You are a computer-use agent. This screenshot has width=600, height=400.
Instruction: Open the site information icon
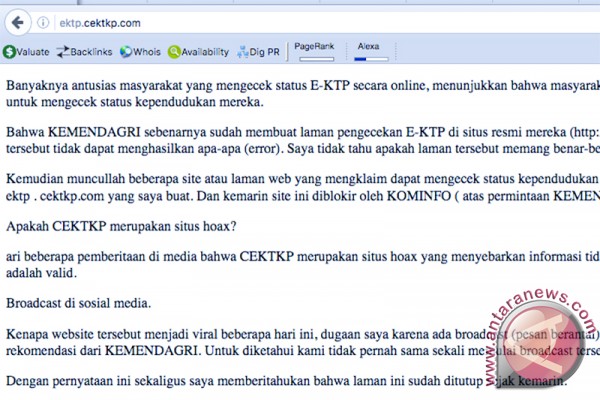[x=43, y=23]
